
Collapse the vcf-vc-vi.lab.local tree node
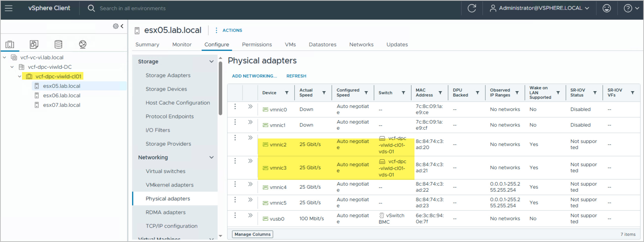coord(5,58)
